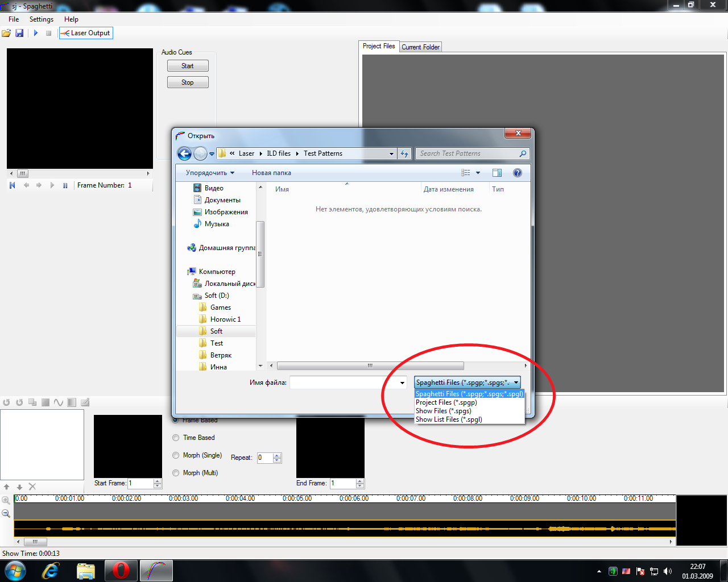Click the ILD files breadcrumb segment
Screen dimensions: 728x582
(x=279, y=153)
